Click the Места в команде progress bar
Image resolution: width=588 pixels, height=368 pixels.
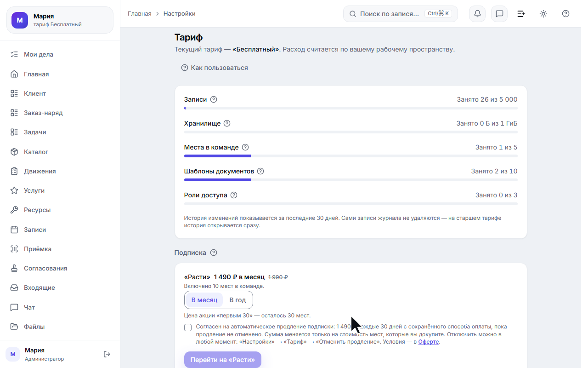pyautogui.click(x=351, y=156)
